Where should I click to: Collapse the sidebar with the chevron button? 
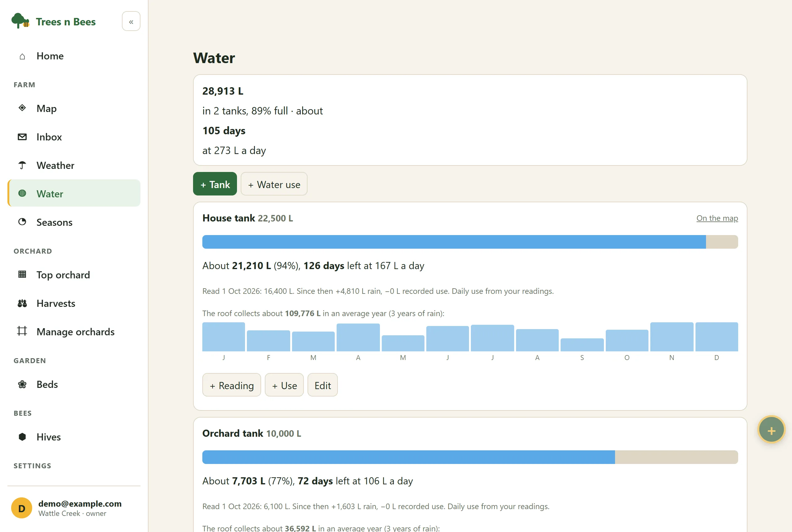point(131,21)
